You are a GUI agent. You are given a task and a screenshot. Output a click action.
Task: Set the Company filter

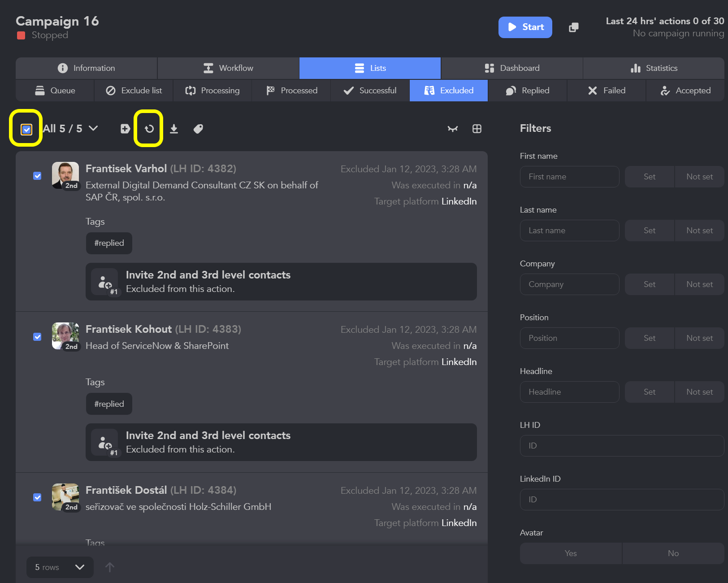click(649, 284)
